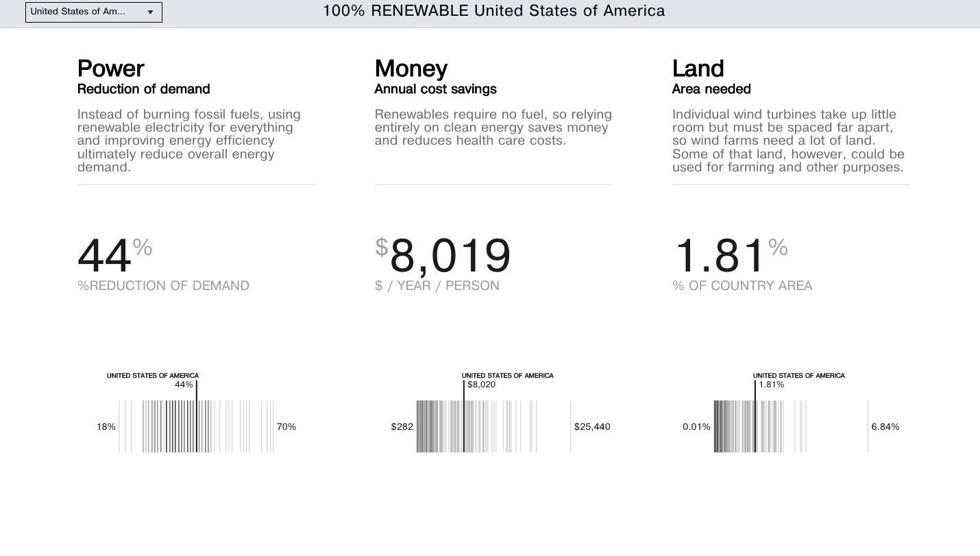Screen dimensions: 980x556
Task: Click the $25,440 maximum label
Action: pyautogui.click(x=592, y=427)
